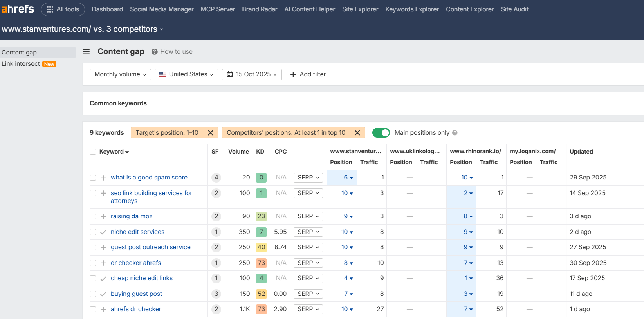This screenshot has height=319, width=644.
Task: Open the cheap niche edit links keyword
Action: [142, 278]
